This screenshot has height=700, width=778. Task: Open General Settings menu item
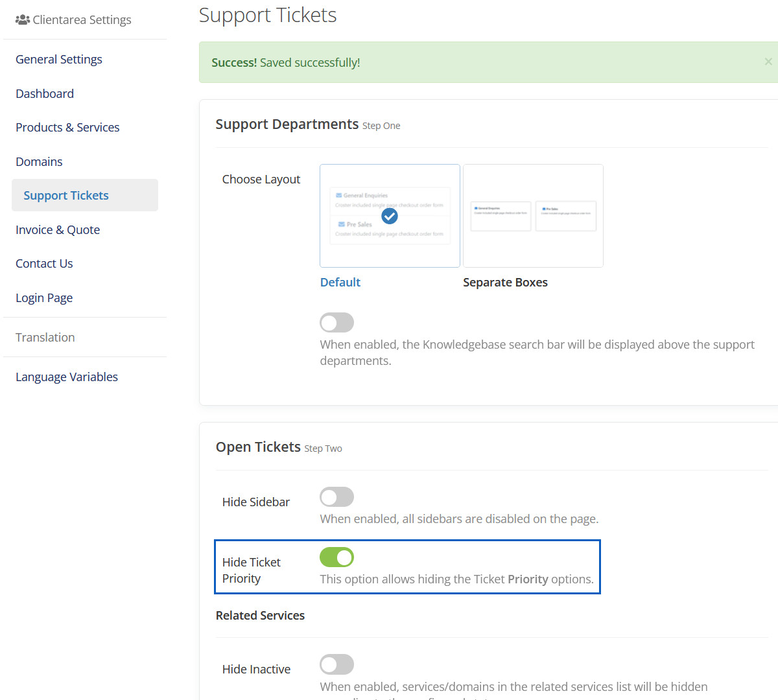(59, 59)
